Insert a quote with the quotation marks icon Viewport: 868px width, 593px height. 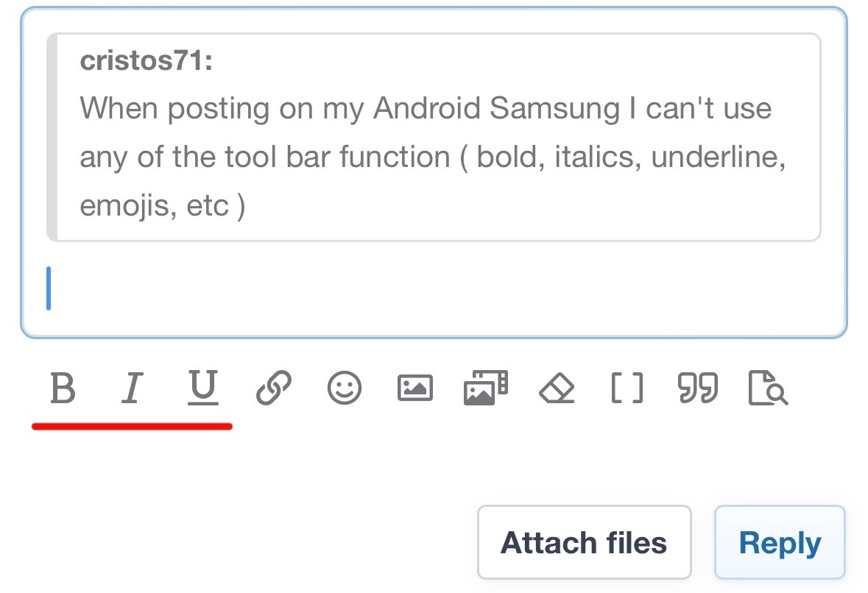[697, 388]
